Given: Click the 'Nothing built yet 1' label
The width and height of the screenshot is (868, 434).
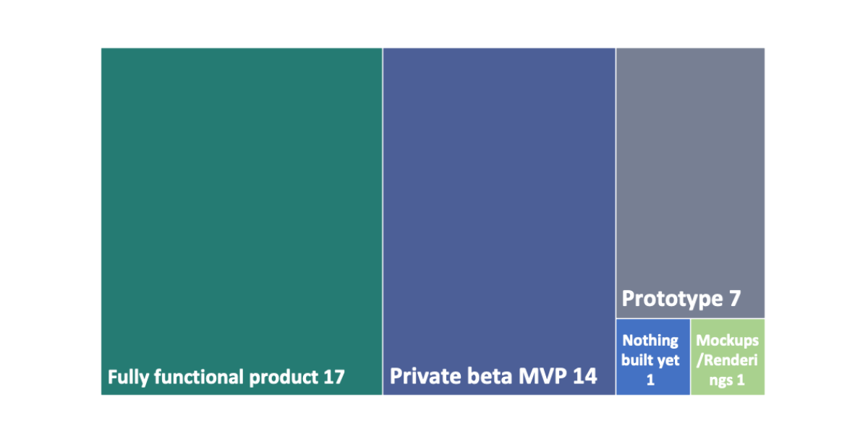Looking at the screenshot, I should (x=650, y=359).
